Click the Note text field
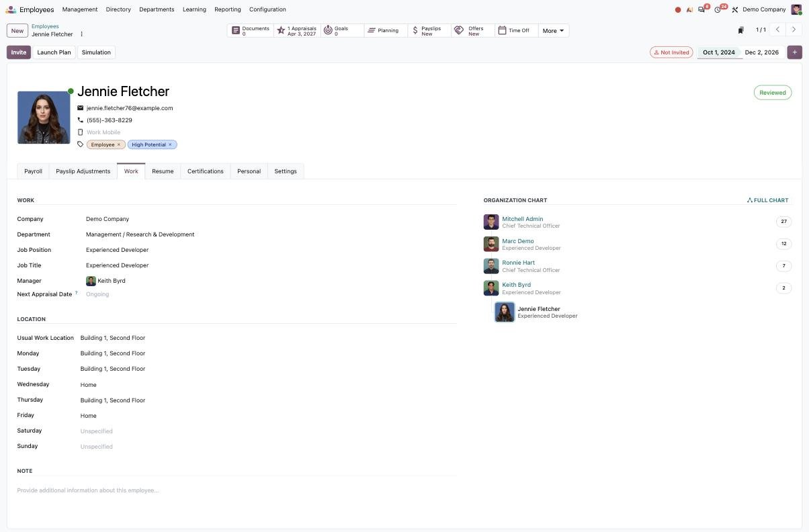This screenshot has height=532, width=809. click(237, 490)
